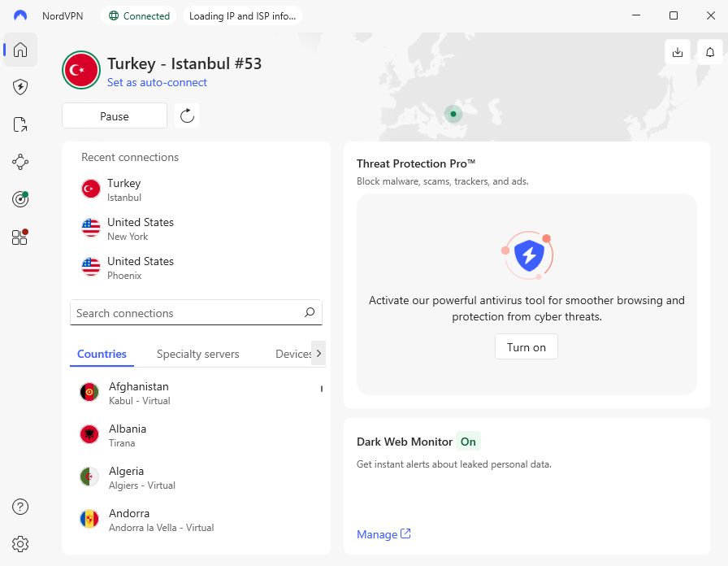728x566 pixels.
Task: Click the Andorra flag icon
Action: pos(89,519)
